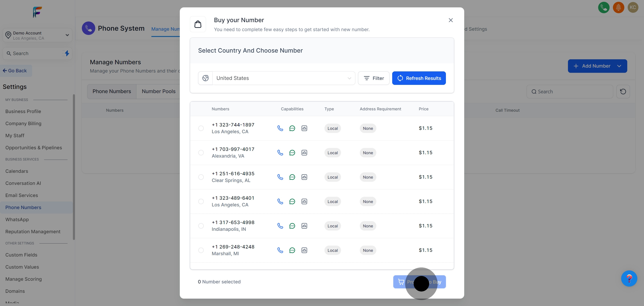This screenshot has height=306, width=644.
Task: Click the blue help question mark icon
Action: 629,278
